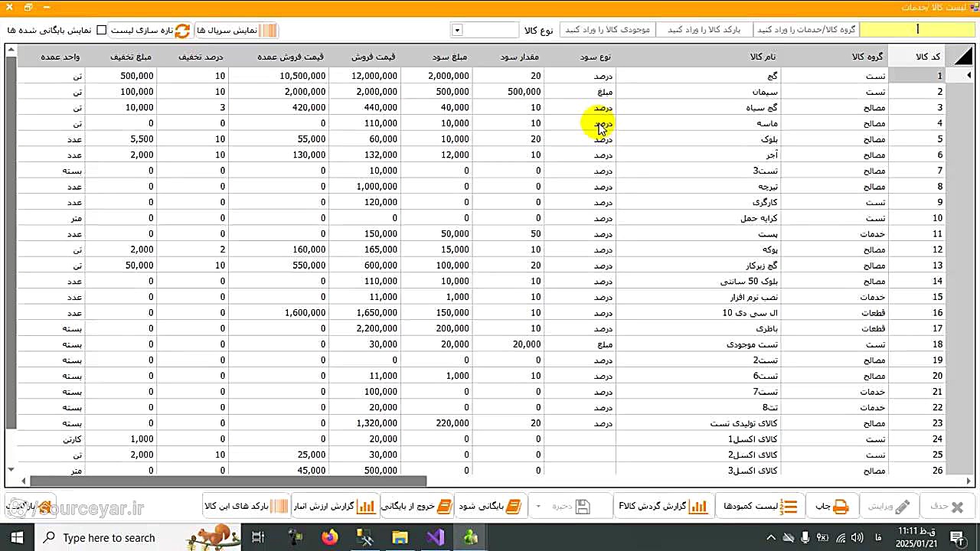Screen dimensions: 980x551
Task: Select product name پوکه cell
Action: coord(697,249)
